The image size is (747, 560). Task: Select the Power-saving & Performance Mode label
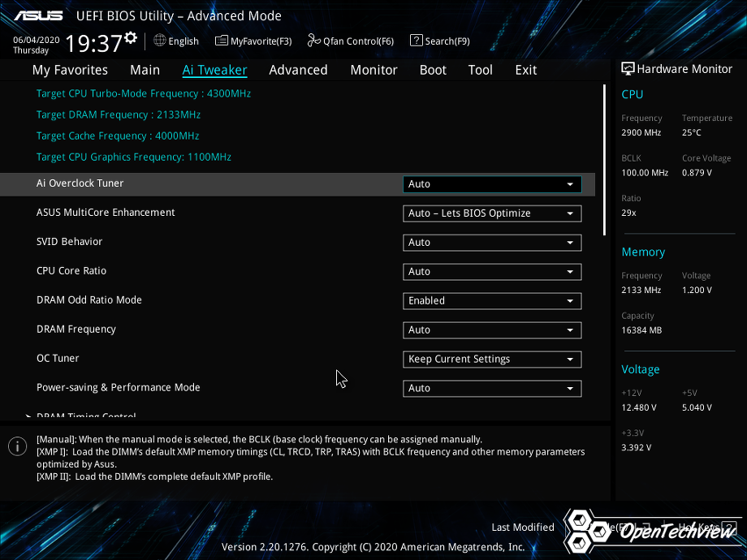pos(119,387)
